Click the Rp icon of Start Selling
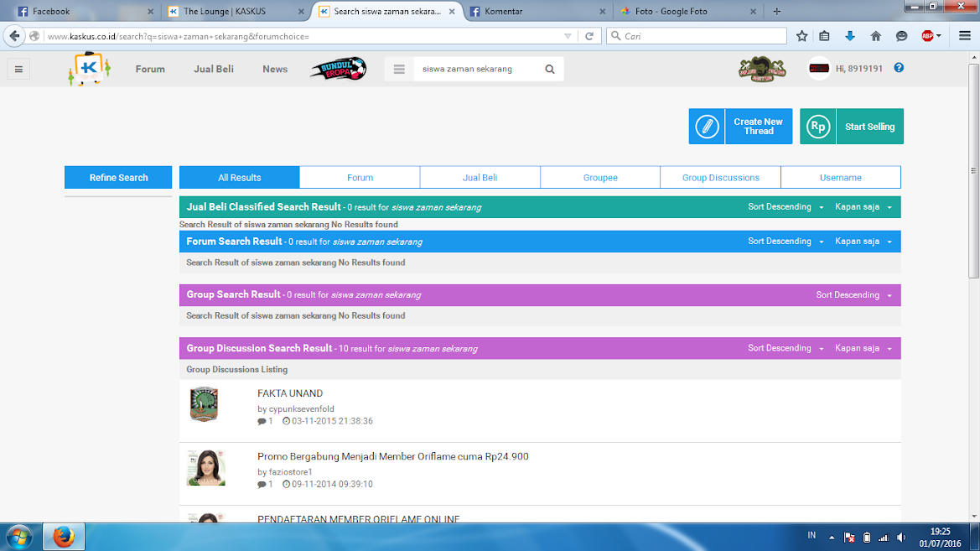This screenshot has height=551, width=980. (818, 127)
